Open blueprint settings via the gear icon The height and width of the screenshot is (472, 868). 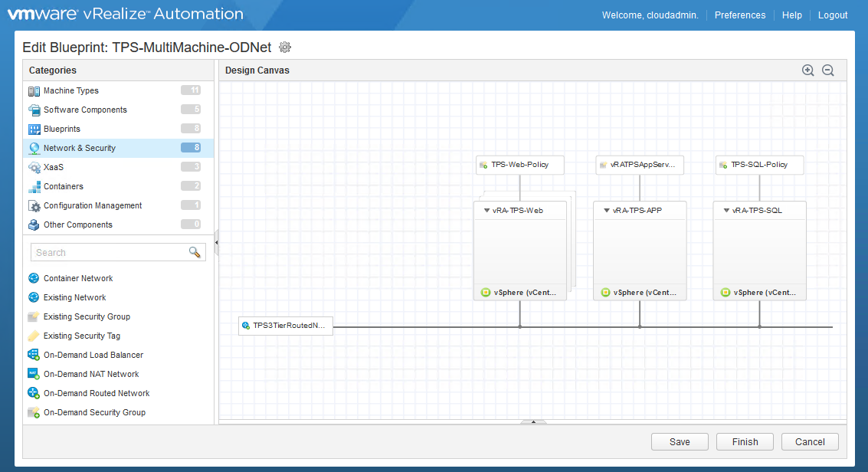click(x=284, y=47)
